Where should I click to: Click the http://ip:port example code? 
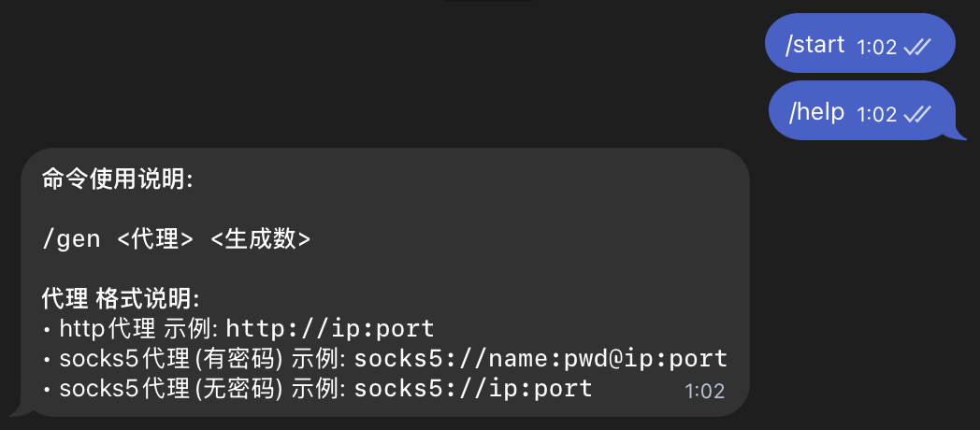tap(330, 329)
